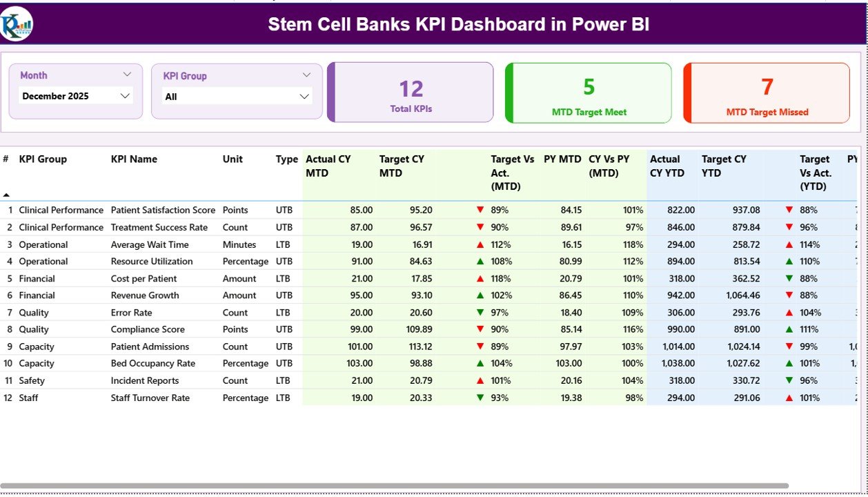Screen dimensions: 868x497
Task: Click the ascending sort arrow under the # column
Action: pos(6,195)
